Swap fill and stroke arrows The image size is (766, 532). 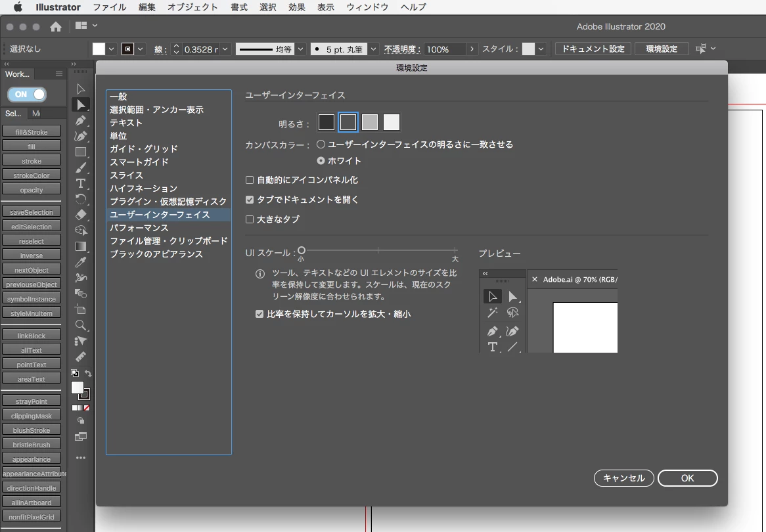[89, 374]
